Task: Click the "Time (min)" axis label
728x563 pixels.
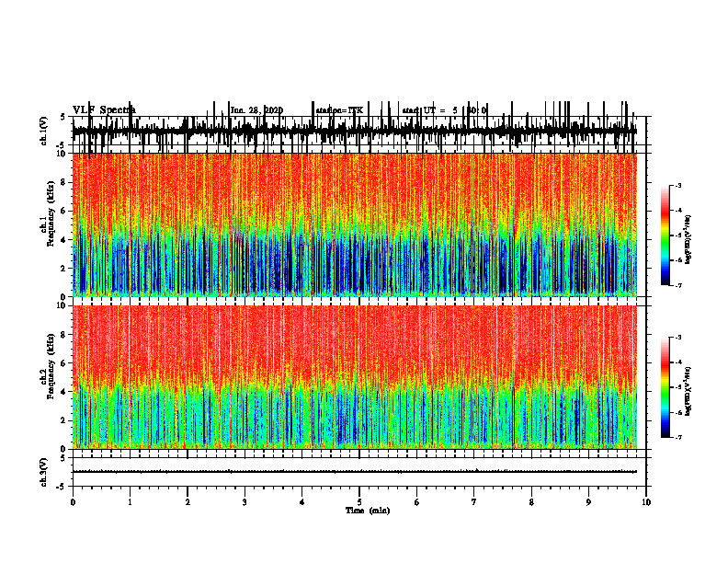Action: pos(368,511)
